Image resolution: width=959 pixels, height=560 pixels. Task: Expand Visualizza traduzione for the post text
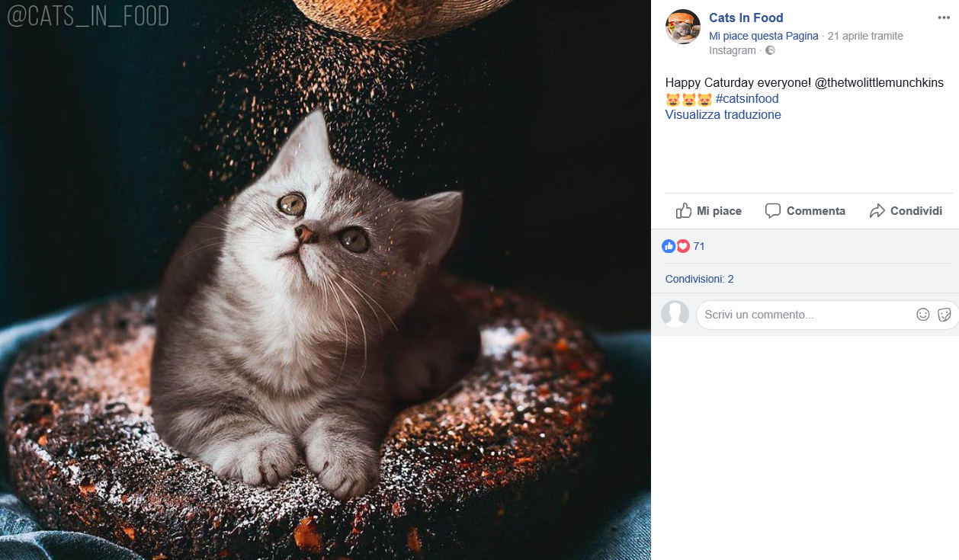pos(723,114)
